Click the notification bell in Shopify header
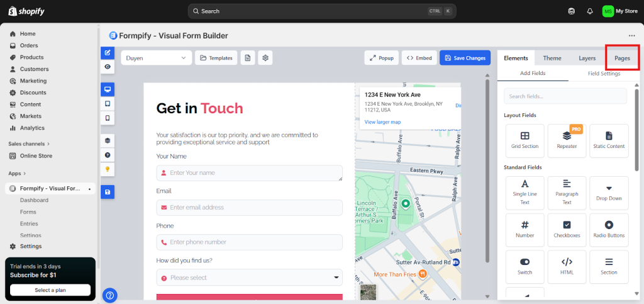 pyautogui.click(x=589, y=11)
